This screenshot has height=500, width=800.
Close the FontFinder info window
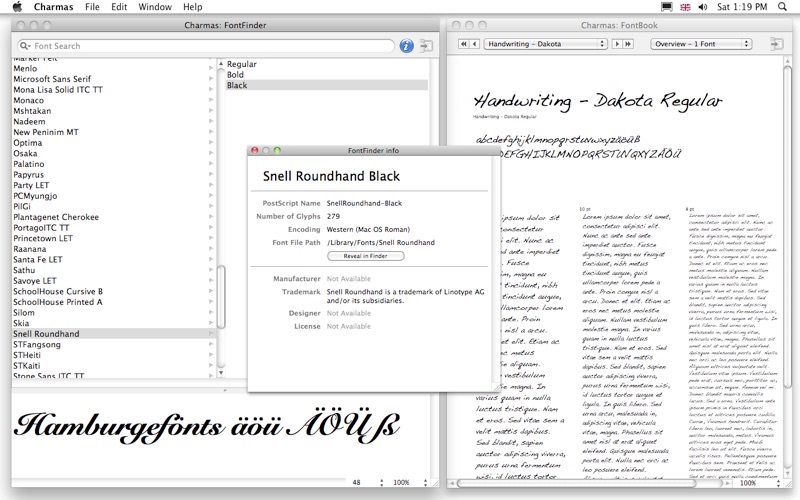pos(255,151)
